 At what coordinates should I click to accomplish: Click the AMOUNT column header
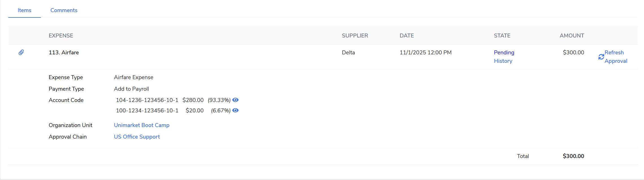(572, 35)
